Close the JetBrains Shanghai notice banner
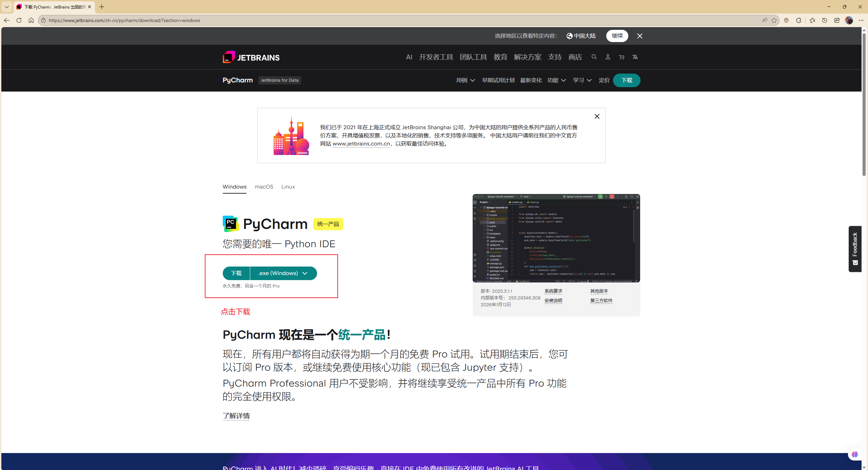 click(597, 116)
